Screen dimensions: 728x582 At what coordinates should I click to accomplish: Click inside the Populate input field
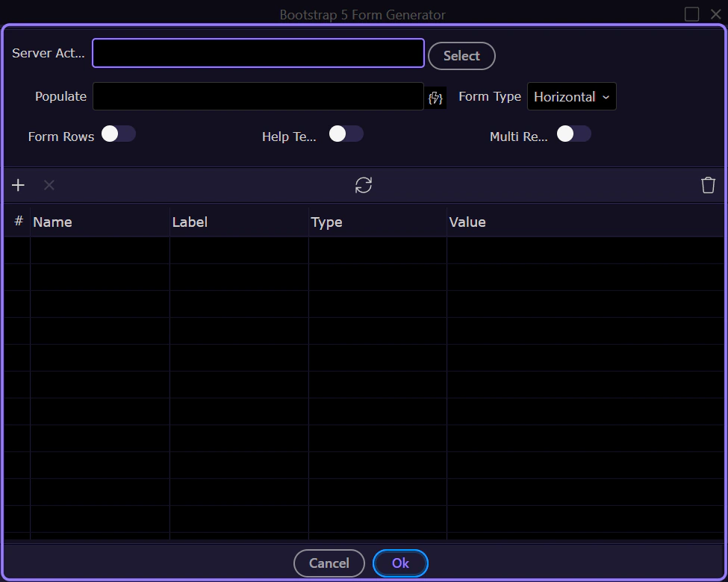click(x=258, y=96)
